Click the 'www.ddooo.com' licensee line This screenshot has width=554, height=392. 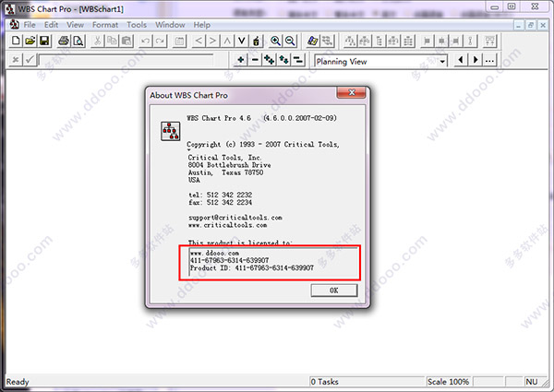[x=214, y=253]
